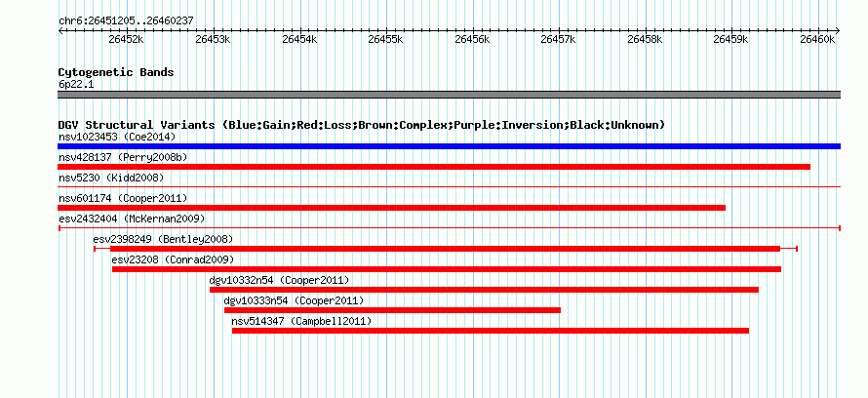Click the 26453k ruler tick label

pos(214,39)
